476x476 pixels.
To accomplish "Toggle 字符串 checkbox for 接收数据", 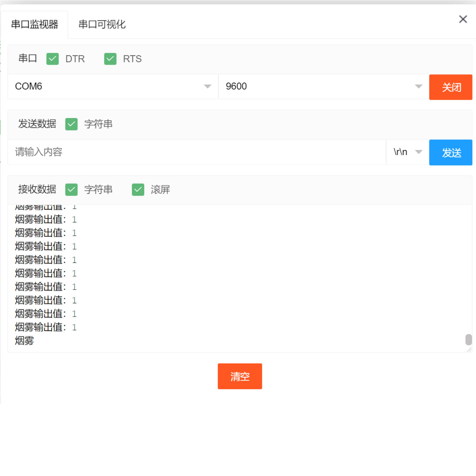I will 71,190.
